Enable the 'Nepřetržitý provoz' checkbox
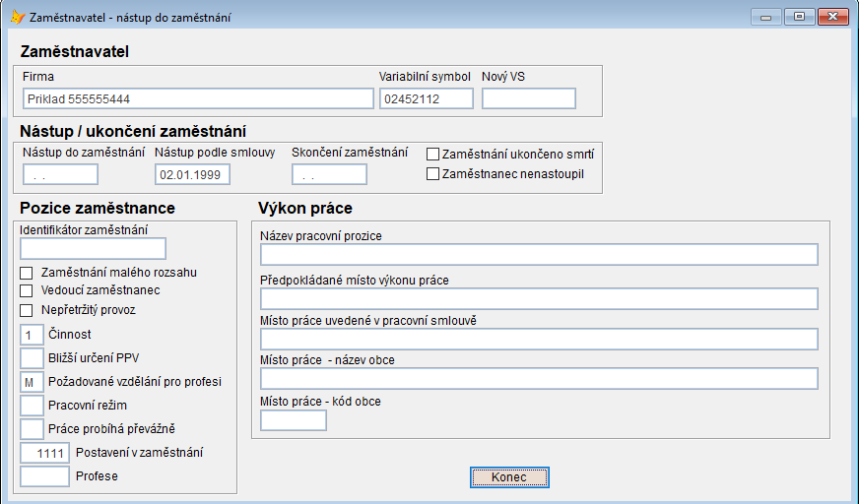Image resolution: width=859 pixels, height=504 pixels. tap(27, 310)
